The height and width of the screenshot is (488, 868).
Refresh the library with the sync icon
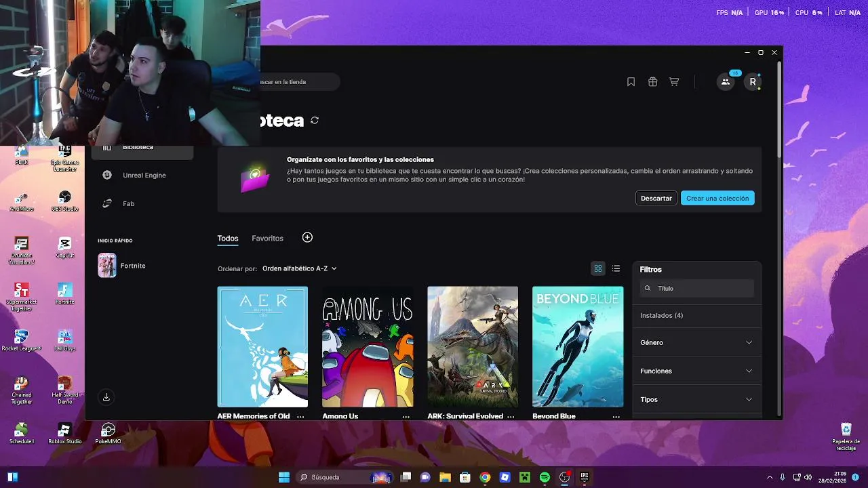pyautogui.click(x=315, y=120)
